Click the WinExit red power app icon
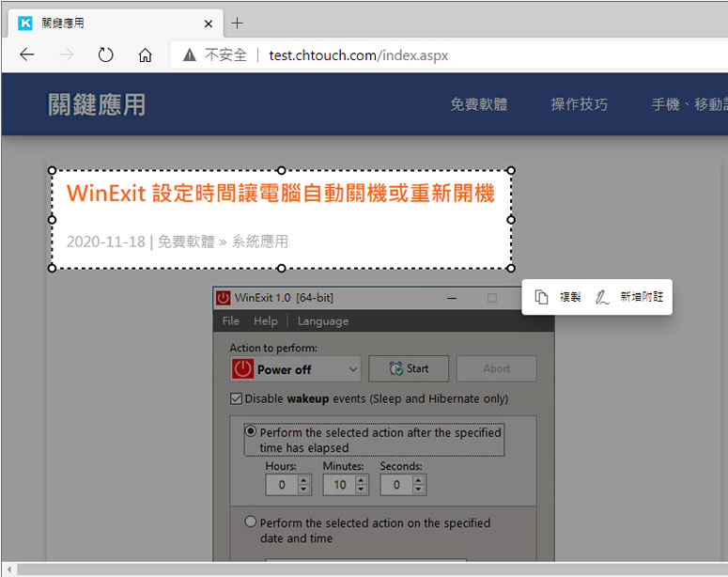The image size is (728, 577). [x=223, y=298]
